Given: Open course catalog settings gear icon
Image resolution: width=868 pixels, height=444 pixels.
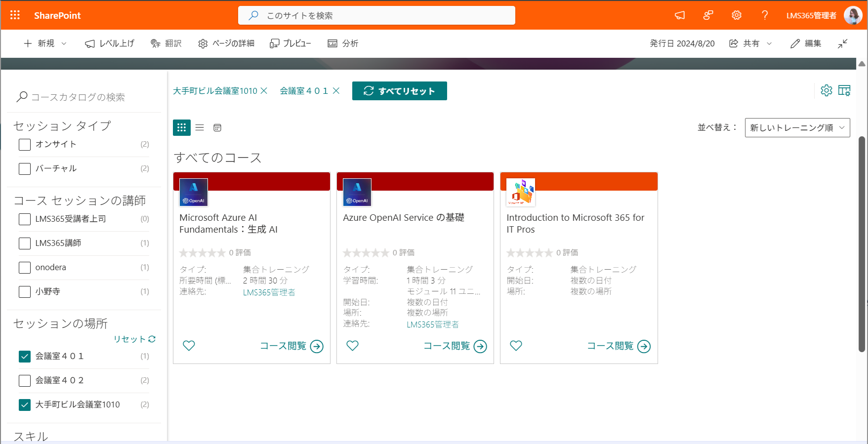Looking at the screenshot, I should tap(827, 90).
